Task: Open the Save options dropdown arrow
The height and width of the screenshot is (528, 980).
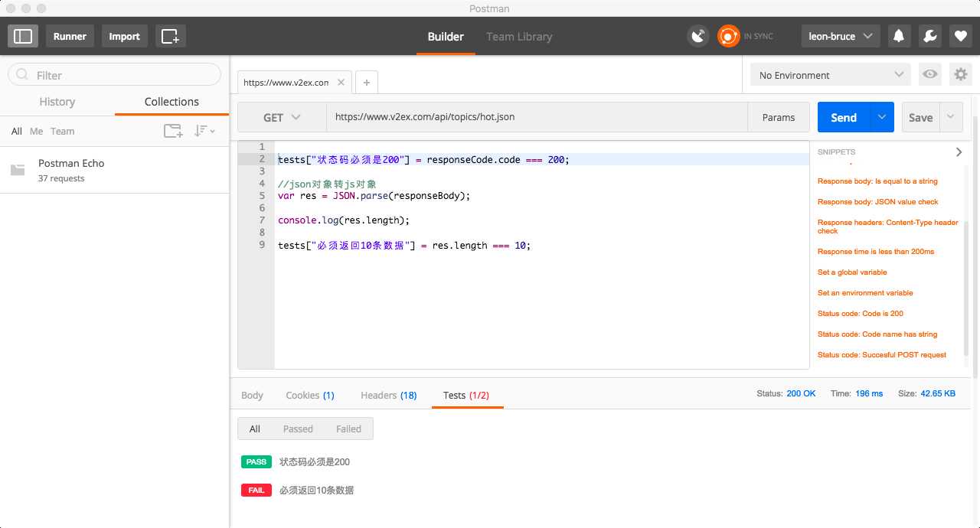Action: [x=951, y=117]
